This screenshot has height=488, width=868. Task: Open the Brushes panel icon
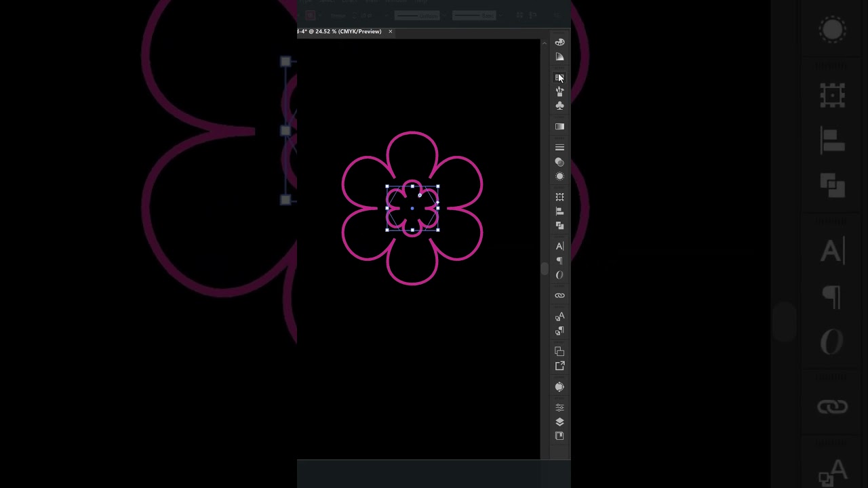point(559,91)
